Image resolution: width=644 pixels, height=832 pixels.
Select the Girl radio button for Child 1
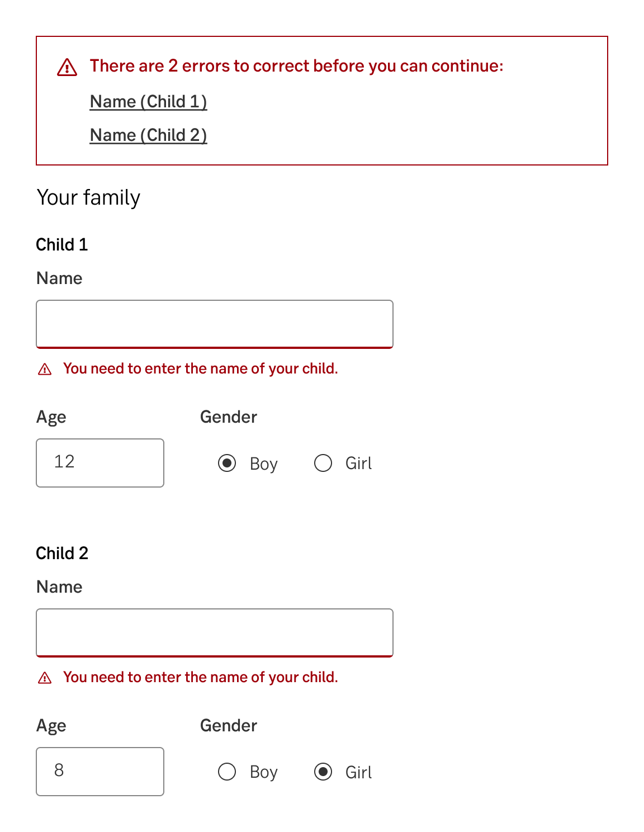tap(323, 463)
